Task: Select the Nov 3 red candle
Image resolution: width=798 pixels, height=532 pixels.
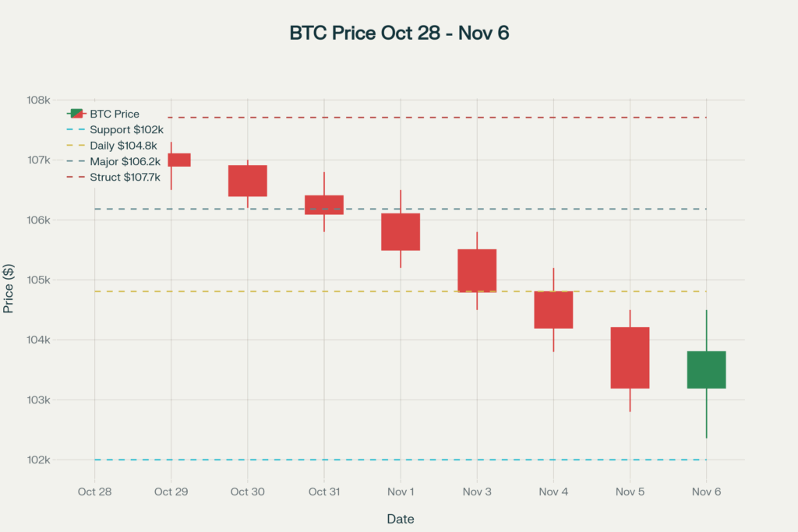Action: tap(477, 270)
